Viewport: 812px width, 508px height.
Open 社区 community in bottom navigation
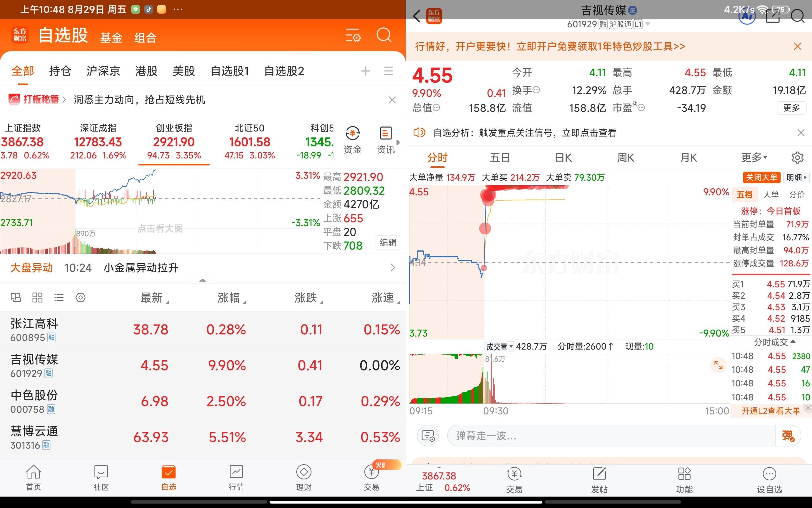tap(101, 478)
